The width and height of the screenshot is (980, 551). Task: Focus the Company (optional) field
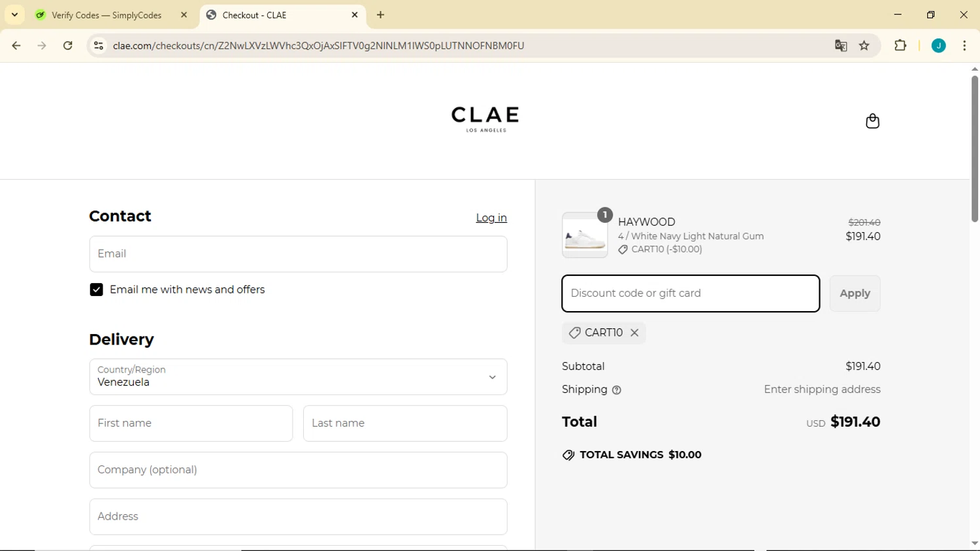click(298, 470)
